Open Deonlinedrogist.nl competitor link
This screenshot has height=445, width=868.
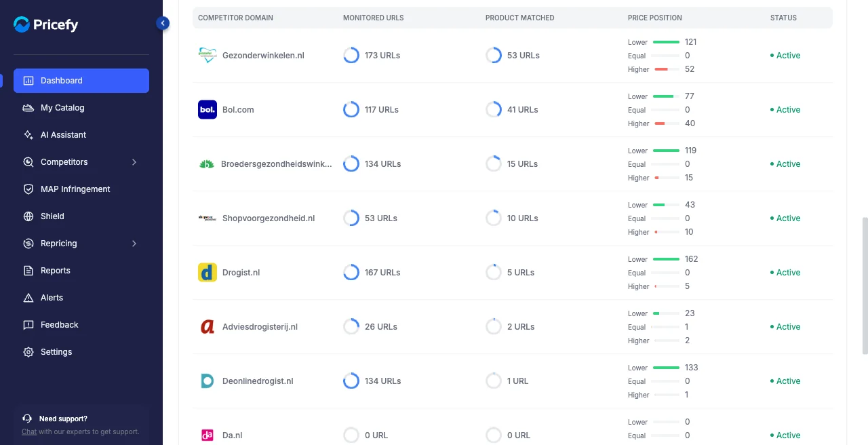[258, 381]
